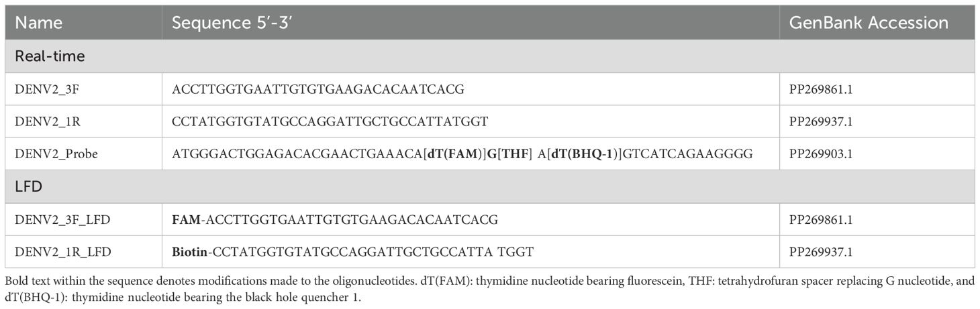The width and height of the screenshot is (980, 309).
Task: Select the Real-time section row
Action: pos(490,56)
